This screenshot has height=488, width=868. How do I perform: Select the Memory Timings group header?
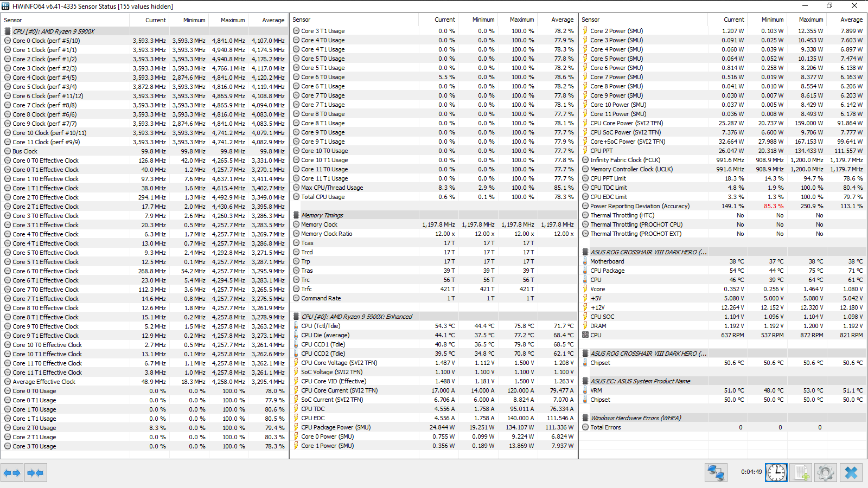pyautogui.click(x=434, y=215)
